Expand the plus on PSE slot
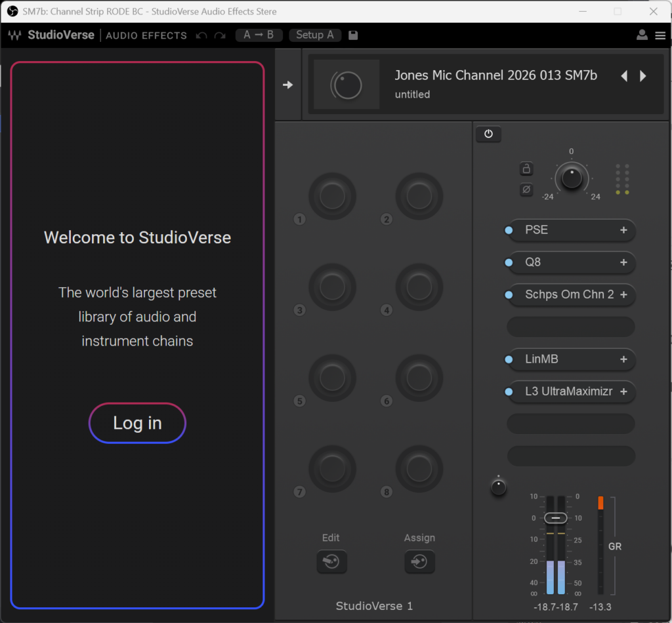 tap(623, 230)
